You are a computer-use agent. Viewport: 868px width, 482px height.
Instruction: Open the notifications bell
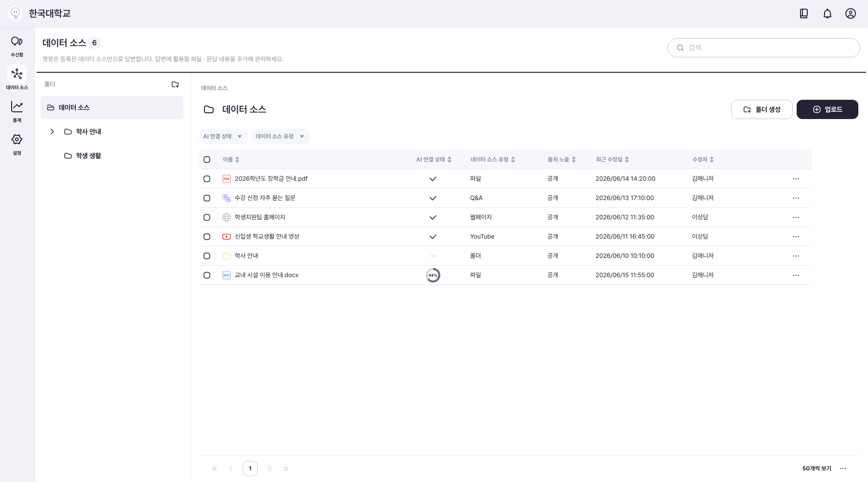[827, 13]
